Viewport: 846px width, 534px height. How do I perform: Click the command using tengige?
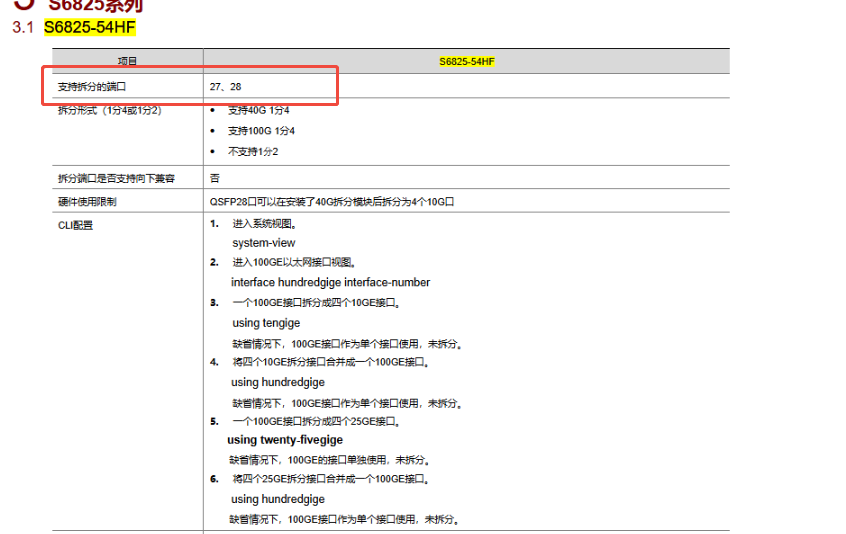point(266,323)
